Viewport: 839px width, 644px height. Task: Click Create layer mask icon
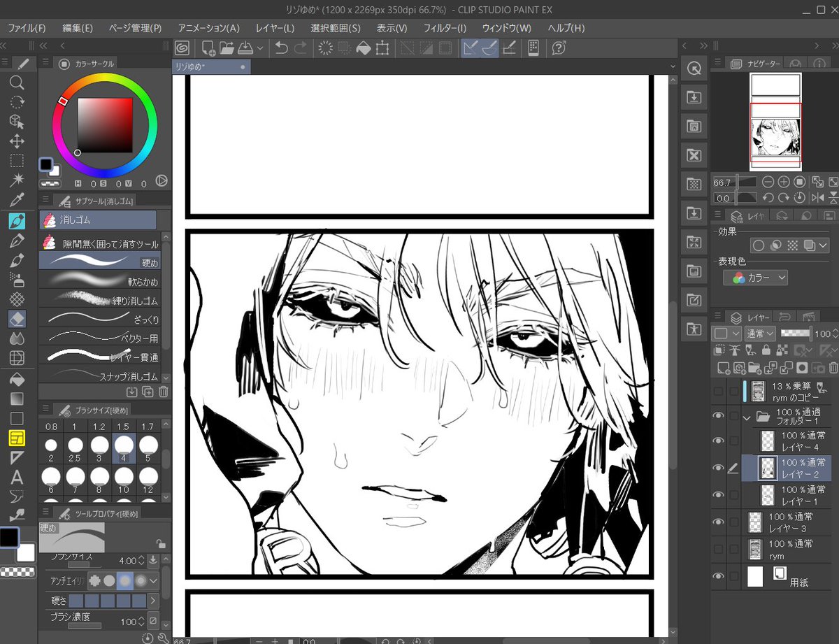pos(802,367)
